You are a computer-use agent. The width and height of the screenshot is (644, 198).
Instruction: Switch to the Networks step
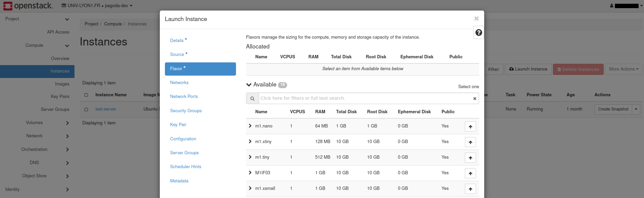point(179,83)
